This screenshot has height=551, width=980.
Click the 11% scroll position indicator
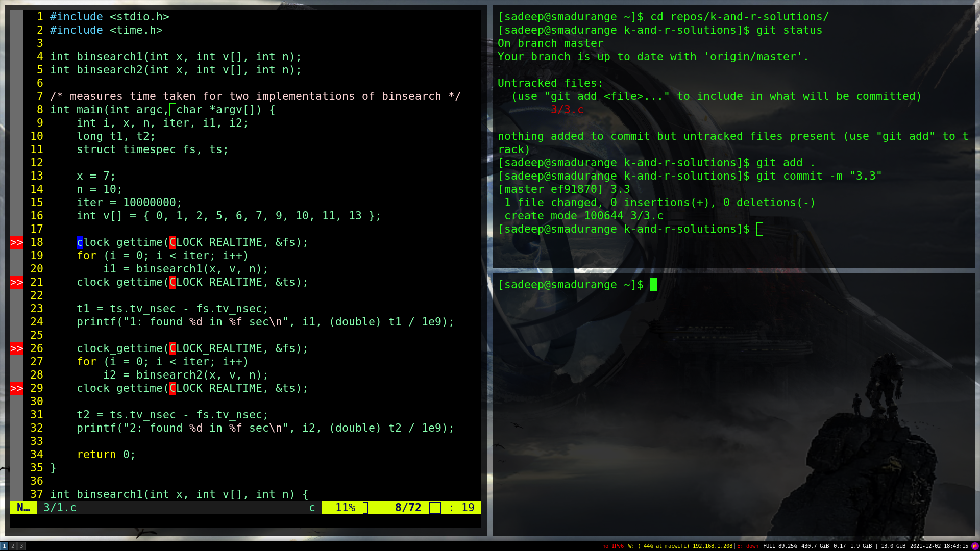coord(345,508)
